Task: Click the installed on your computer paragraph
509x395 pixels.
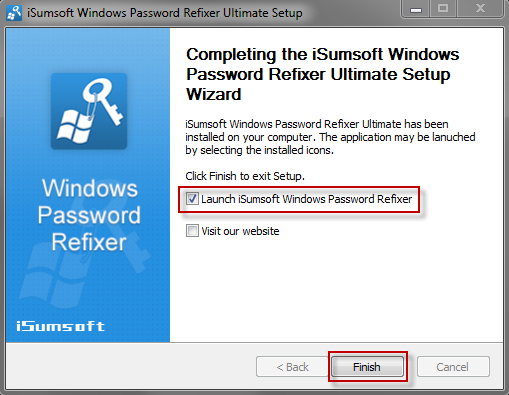Action: [x=330, y=137]
